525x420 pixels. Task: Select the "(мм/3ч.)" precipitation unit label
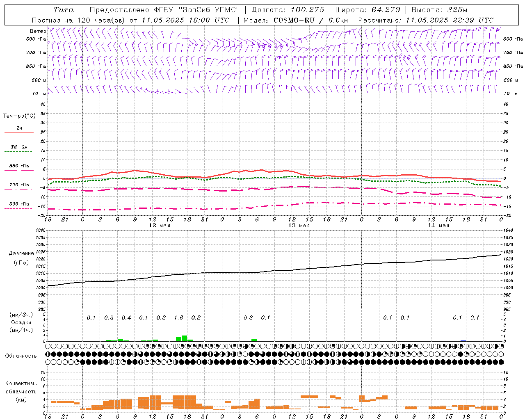tap(21, 315)
